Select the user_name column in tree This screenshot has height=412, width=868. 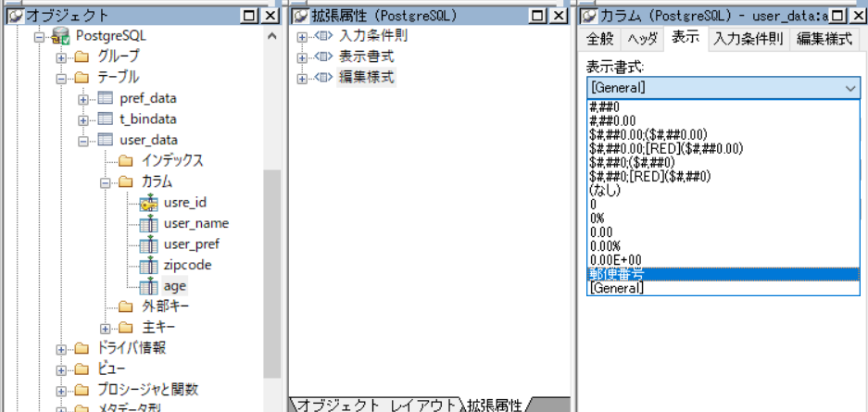tap(196, 223)
